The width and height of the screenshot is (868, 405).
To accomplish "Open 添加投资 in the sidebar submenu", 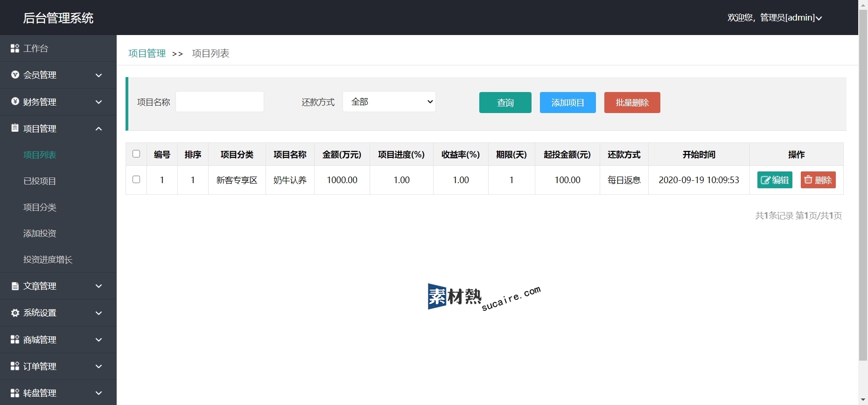I will 40,233.
